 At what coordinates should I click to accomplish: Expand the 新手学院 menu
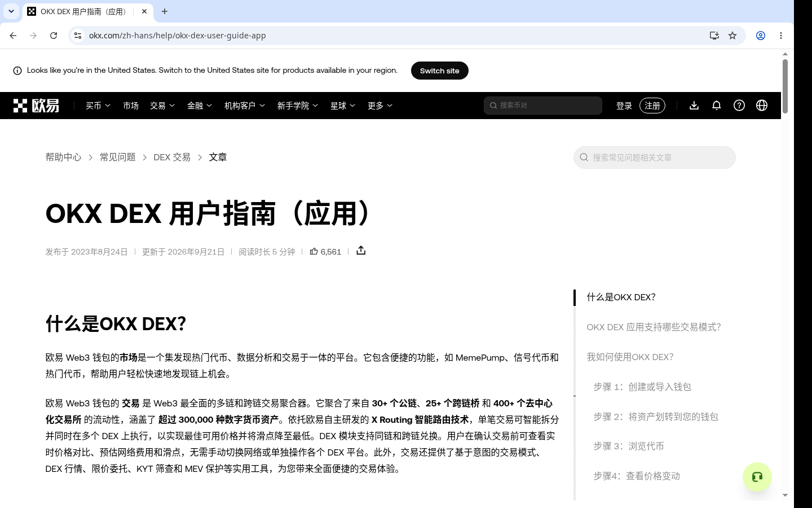[298, 106]
